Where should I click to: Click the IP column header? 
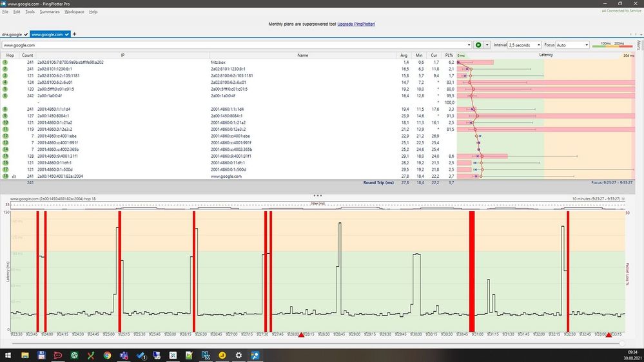point(122,55)
